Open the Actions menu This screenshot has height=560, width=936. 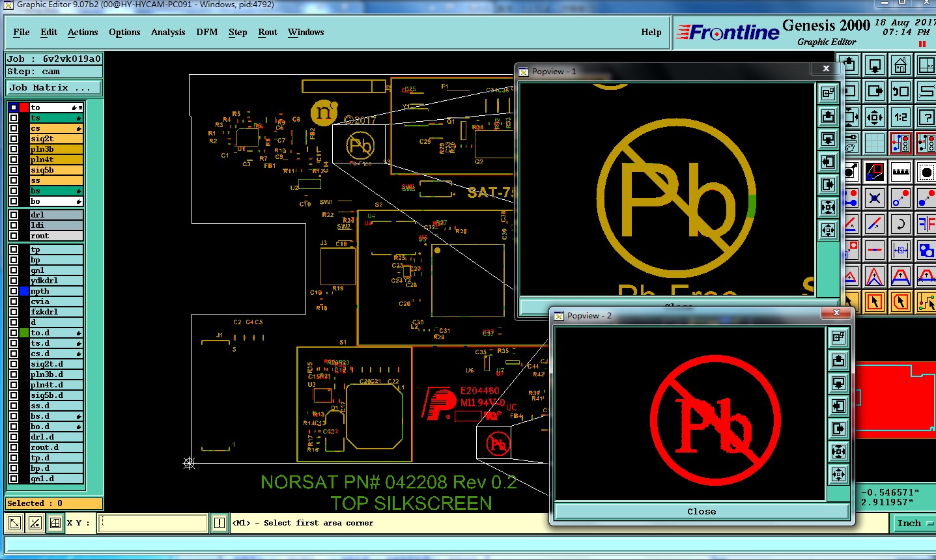[x=83, y=32]
